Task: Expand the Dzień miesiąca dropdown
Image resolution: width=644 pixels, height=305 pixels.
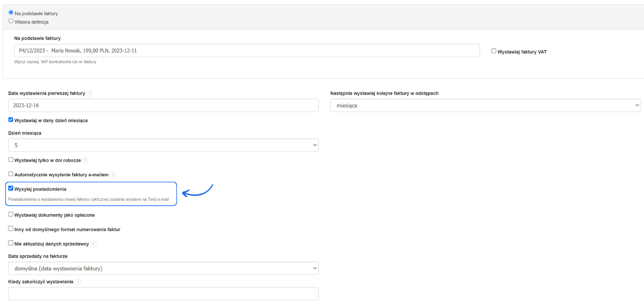Action: click(163, 145)
